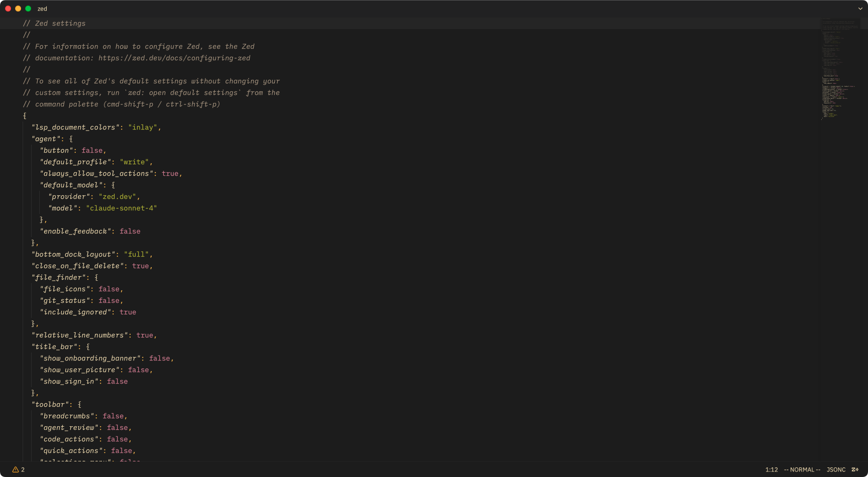868x477 pixels.
Task: Click the "bottom_dock_layout" key
Action: pos(73,255)
